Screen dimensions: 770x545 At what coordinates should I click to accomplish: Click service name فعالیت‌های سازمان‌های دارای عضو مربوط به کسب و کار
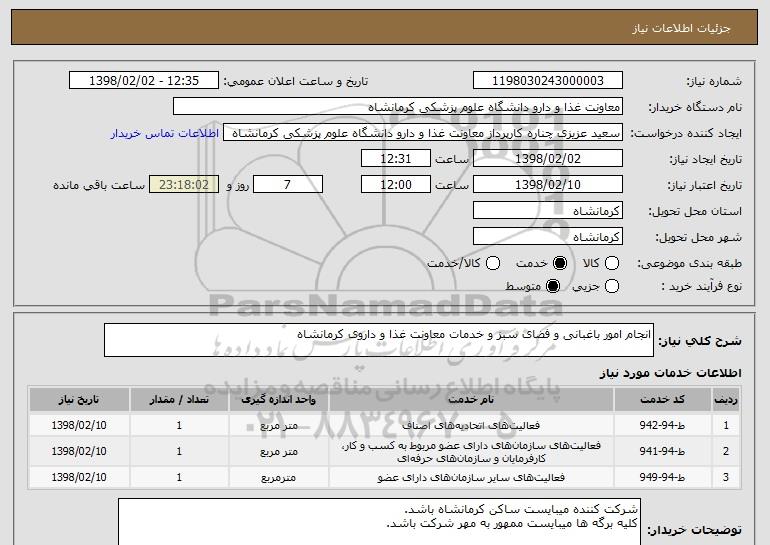click(471, 452)
